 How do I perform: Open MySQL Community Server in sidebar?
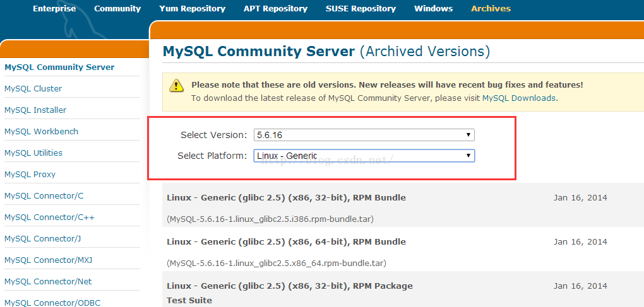59,67
